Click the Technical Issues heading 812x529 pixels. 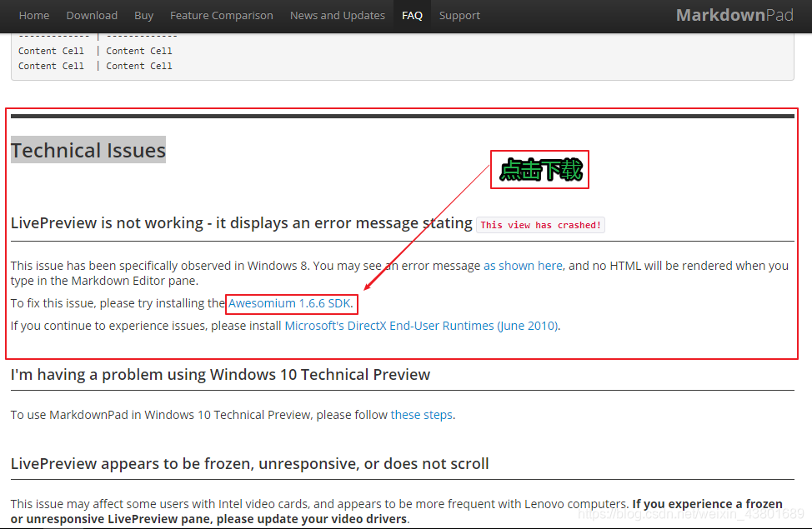[x=88, y=150]
